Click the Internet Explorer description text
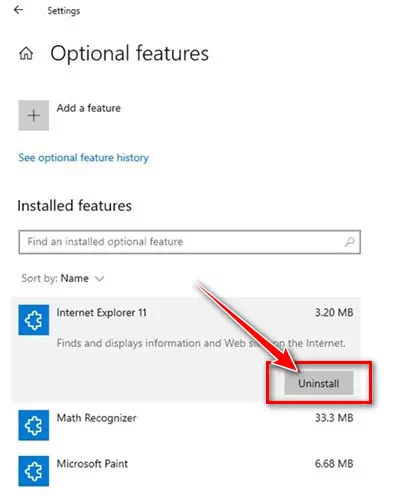 (x=201, y=343)
